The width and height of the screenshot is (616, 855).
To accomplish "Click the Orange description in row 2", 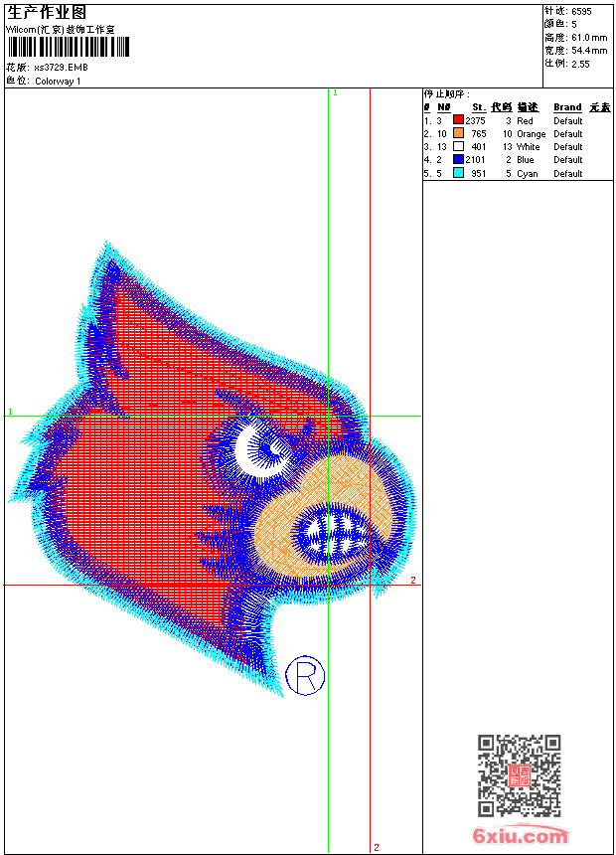I will [x=531, y=134].
